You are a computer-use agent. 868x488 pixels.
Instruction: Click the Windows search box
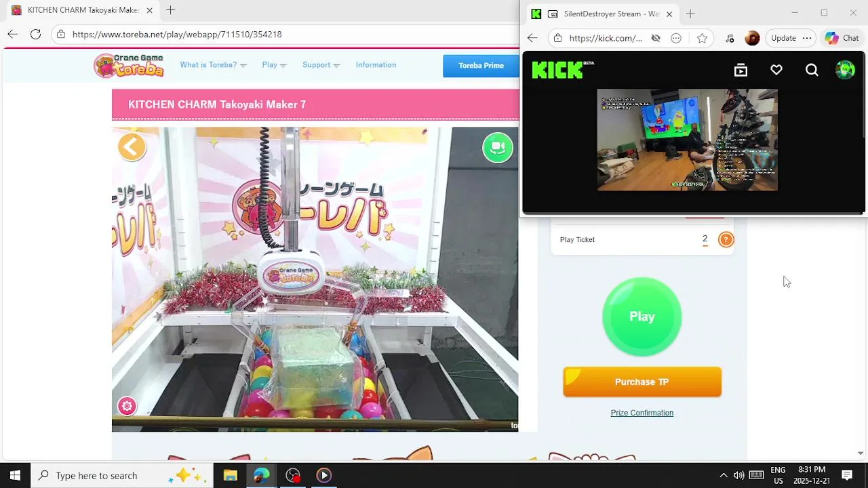(x=121, y=475)
